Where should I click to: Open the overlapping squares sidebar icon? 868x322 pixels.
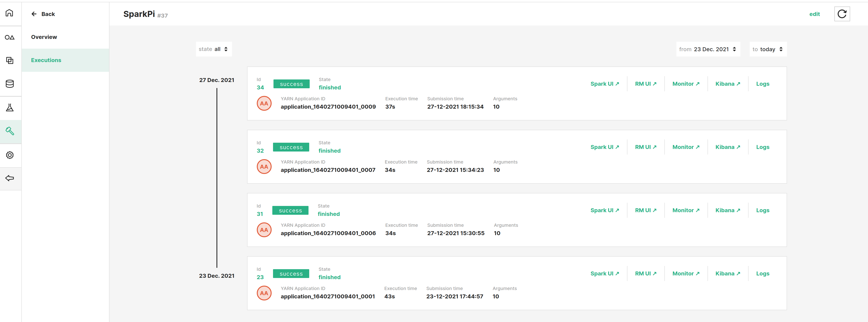(x=10, y=60)
